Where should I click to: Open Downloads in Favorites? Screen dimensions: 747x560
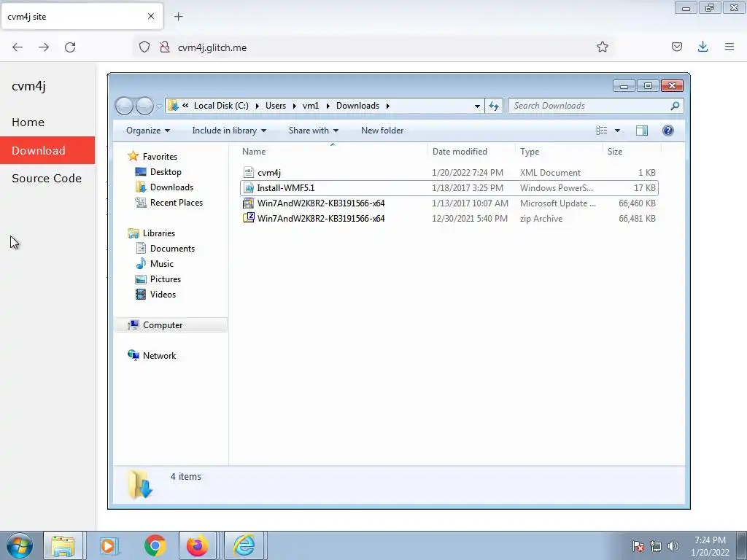pyautogui.click(x=171, y=187)
